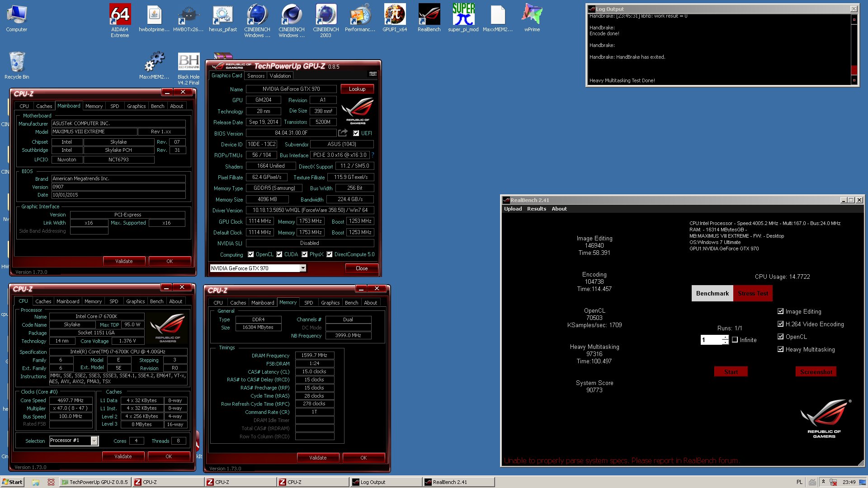Image resolution: width=868 pixels, height=488 pixels.
Task: Click the tray arrow to show hidden icons
Action: [823, 482]
